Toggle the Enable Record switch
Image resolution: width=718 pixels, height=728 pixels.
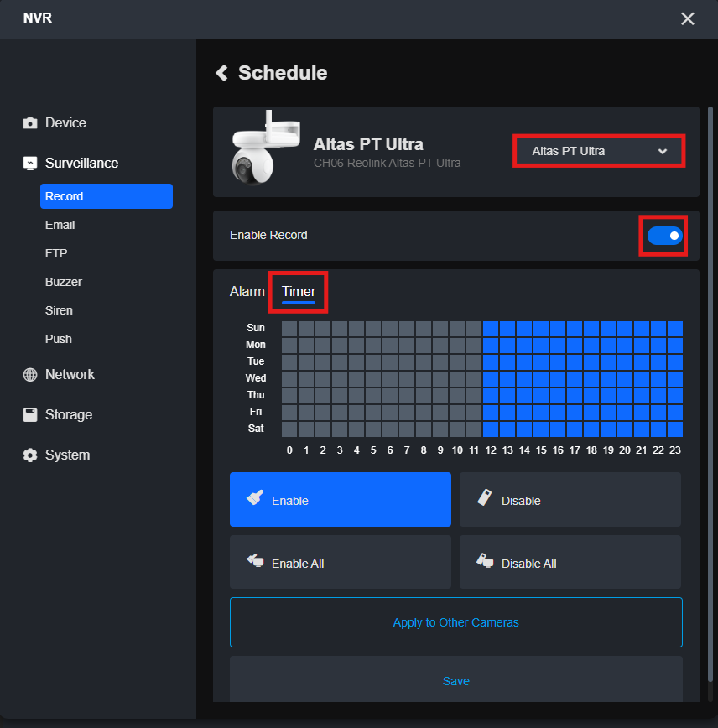click(664, 236)
